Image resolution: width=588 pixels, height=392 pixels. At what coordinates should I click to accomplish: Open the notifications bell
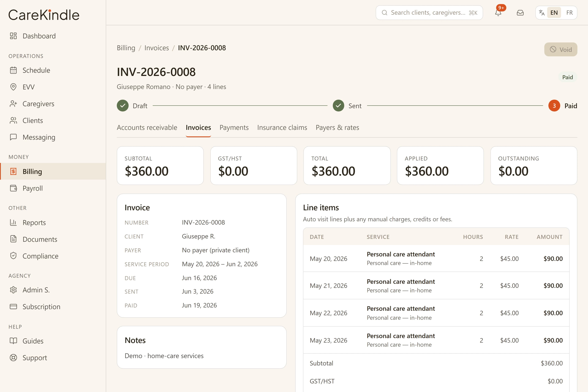click(x=498, y=13)
